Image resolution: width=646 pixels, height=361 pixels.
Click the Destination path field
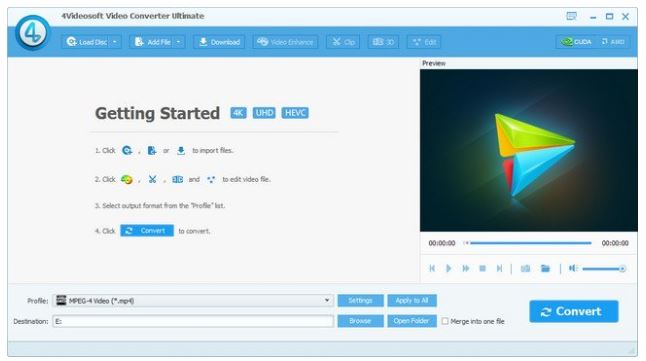pos(193,321)
